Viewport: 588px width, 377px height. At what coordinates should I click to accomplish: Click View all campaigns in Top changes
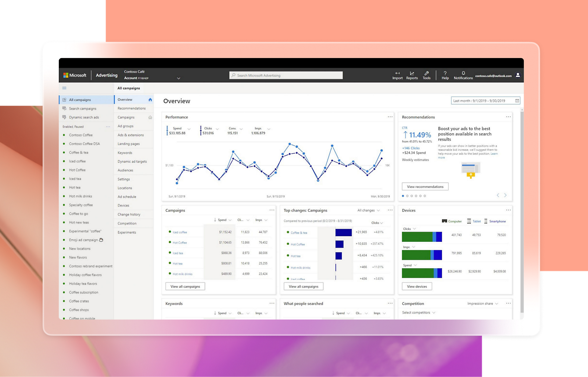point(304,286)
